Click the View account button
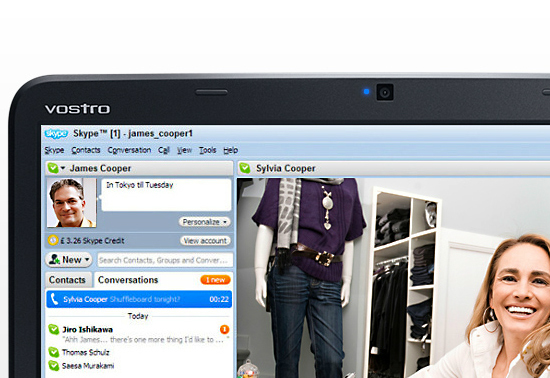 click(205, 241)
